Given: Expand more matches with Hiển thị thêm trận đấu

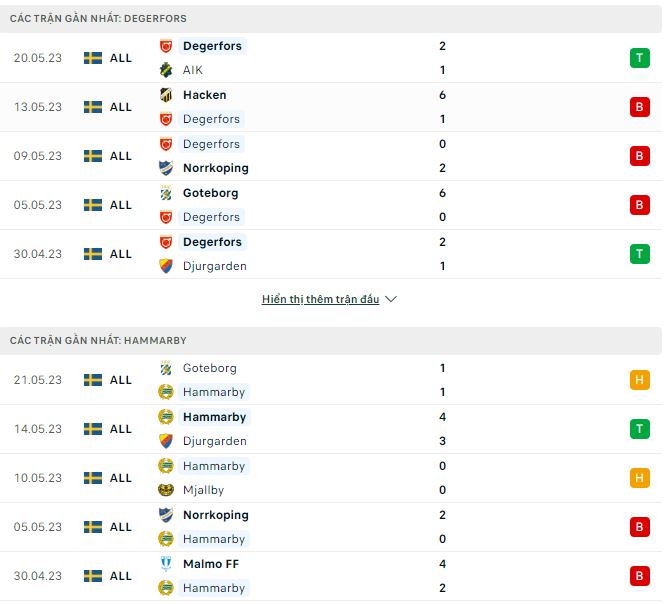Looking at the screenshot, I should pos(320,299).
